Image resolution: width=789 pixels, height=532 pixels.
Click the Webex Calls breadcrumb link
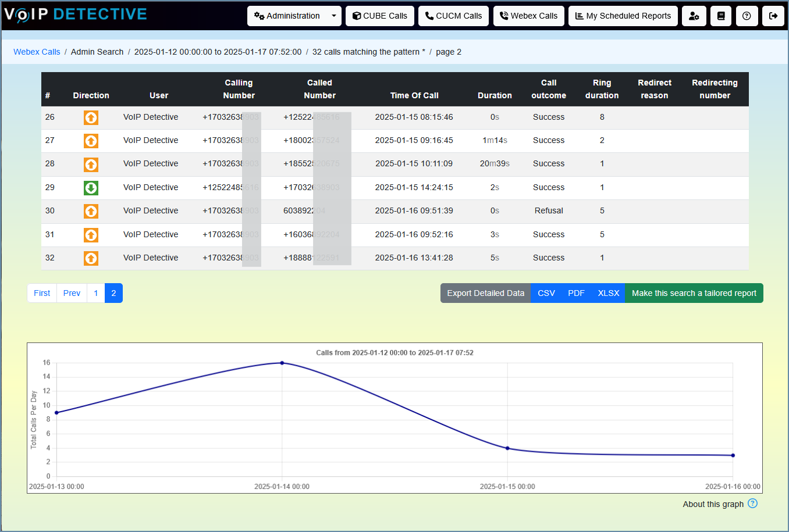[37, 52]
